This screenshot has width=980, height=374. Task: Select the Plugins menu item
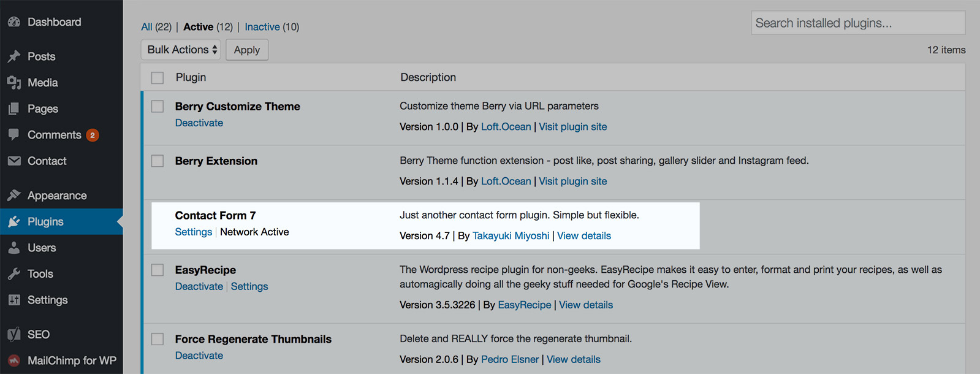pyautogui.click(x=61, y=222)
